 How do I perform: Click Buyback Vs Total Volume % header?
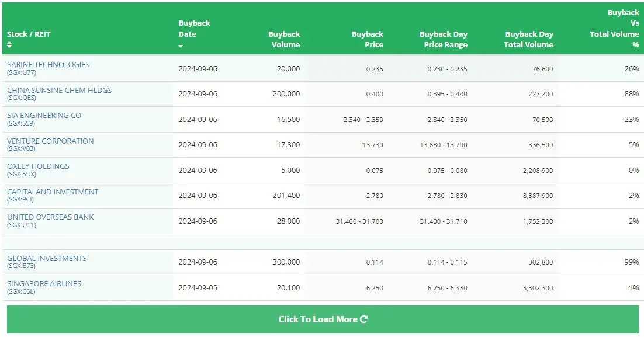click(614, 29)
